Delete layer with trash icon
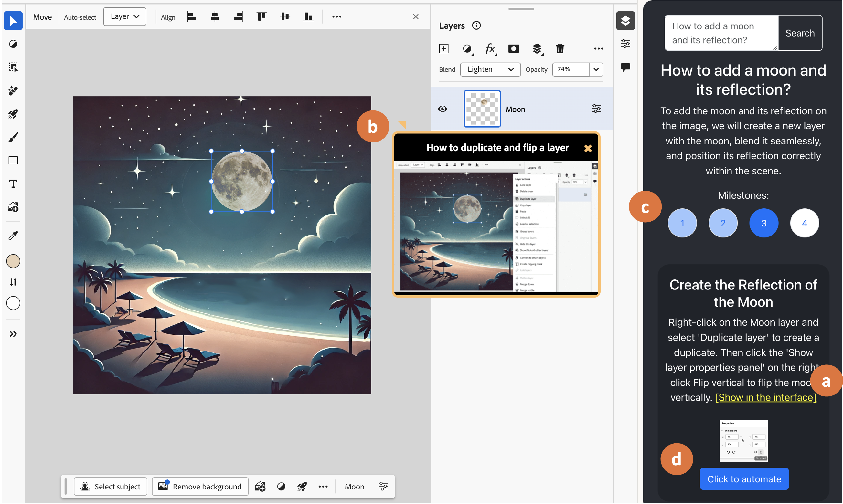 coord(560,48)
